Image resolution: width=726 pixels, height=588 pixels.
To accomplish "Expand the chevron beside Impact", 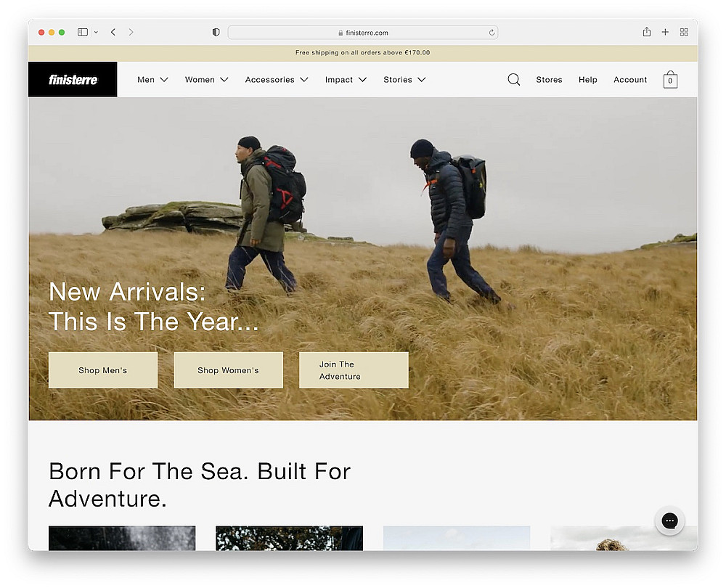I will coord(362,80).
